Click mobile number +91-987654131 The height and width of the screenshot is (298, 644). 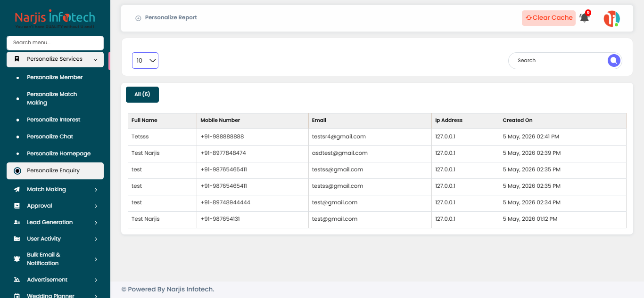pos(220,219)
